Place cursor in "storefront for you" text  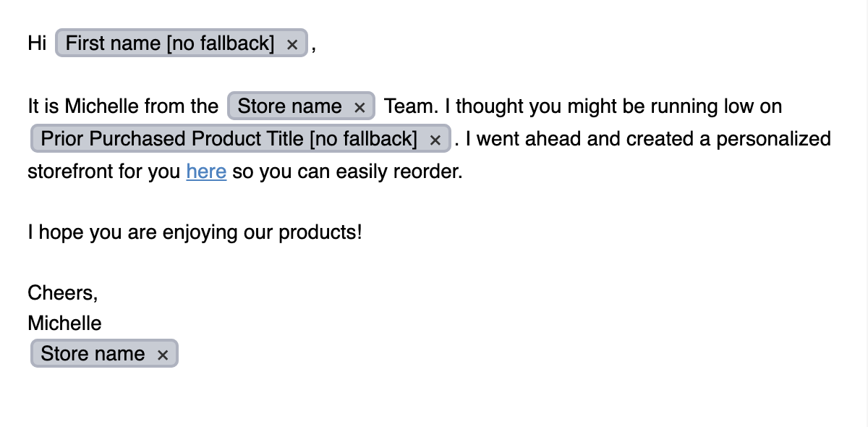pyautogui.click(x=103, y=172)
